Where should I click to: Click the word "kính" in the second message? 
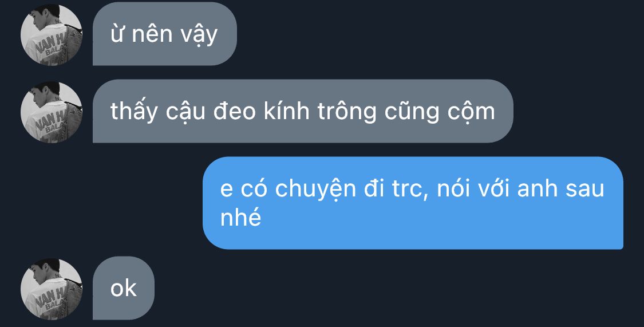point(287,111)
